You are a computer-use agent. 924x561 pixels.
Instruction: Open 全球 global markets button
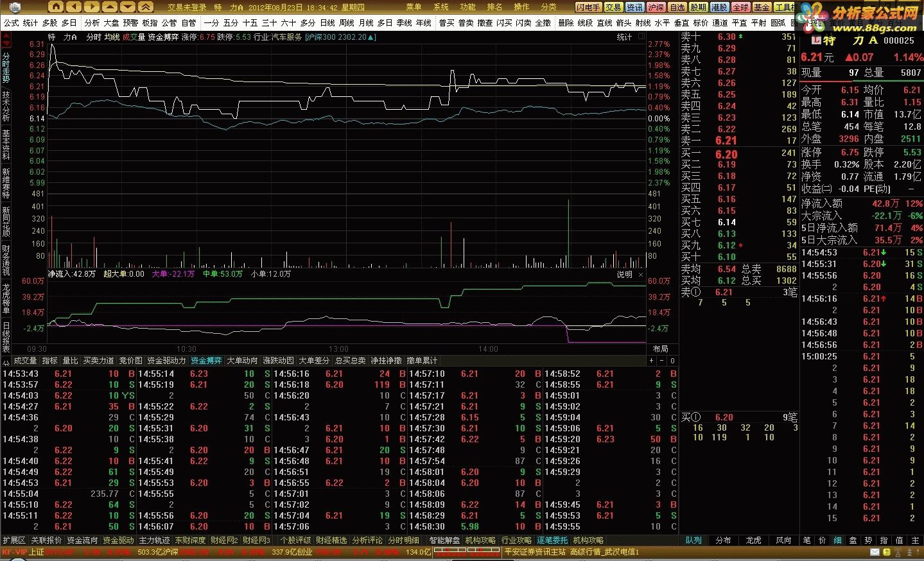tap(740, 7)
